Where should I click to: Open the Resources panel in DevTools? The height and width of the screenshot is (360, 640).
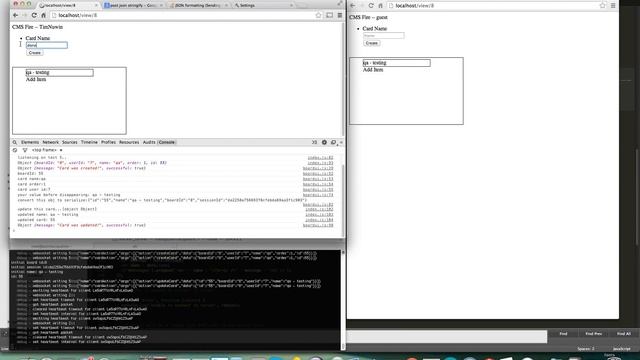pos(129,142)
